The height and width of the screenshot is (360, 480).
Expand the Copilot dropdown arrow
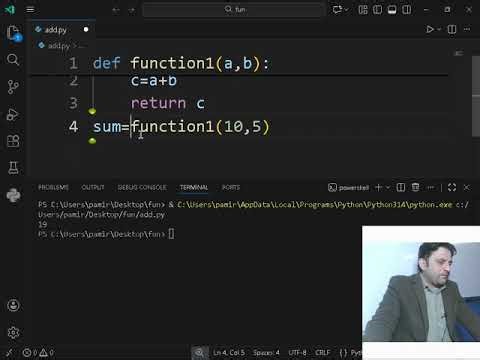click(x=347, y=10)
